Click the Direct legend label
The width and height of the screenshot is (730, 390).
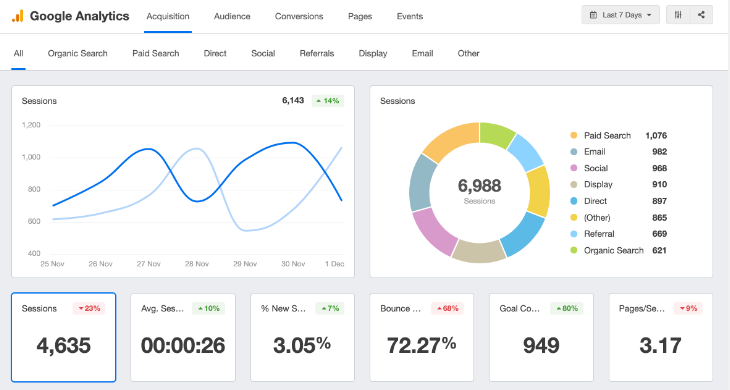tap(595, 201)
